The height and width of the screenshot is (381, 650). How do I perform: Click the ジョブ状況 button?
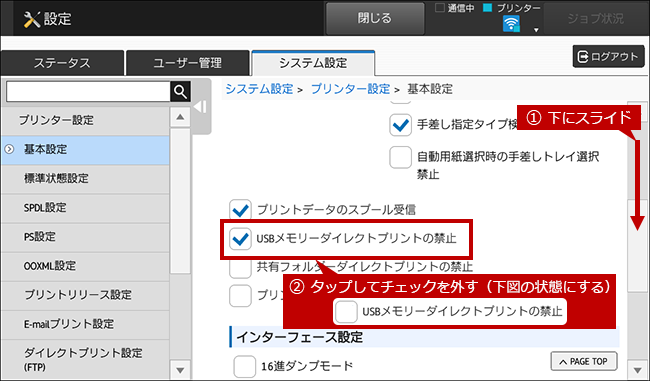pyautogui.click(x=596, y=18)
